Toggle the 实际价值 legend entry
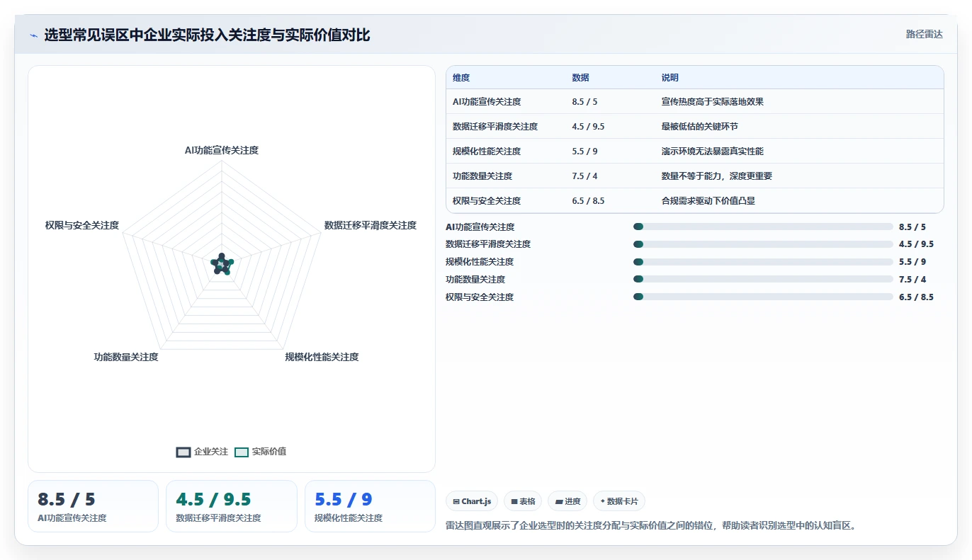The image size is (972, 560). tap(261, 452)
